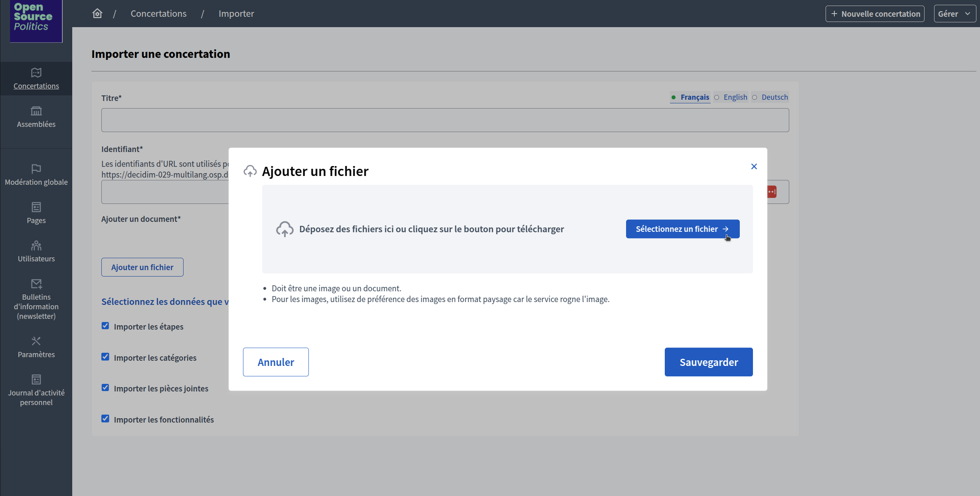Open Bulletins d'information newsletter section
Image resolution: width=980 pixels, height=496 pixels.
click(x=36, y=299)
